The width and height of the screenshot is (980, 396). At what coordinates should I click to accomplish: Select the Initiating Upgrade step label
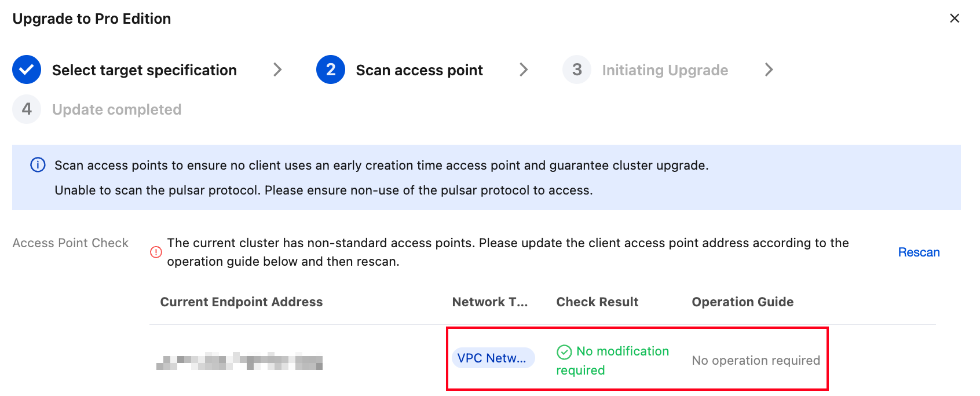pos(665,70)
